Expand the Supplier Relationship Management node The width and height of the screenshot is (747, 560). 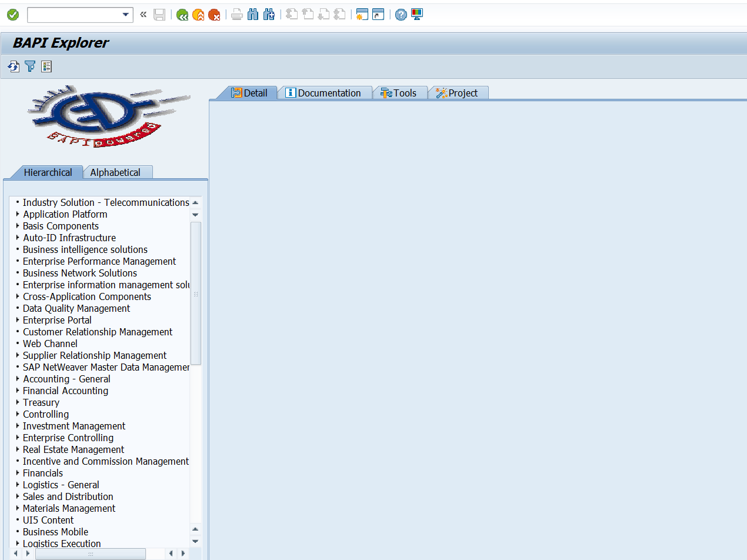point(18,355)
